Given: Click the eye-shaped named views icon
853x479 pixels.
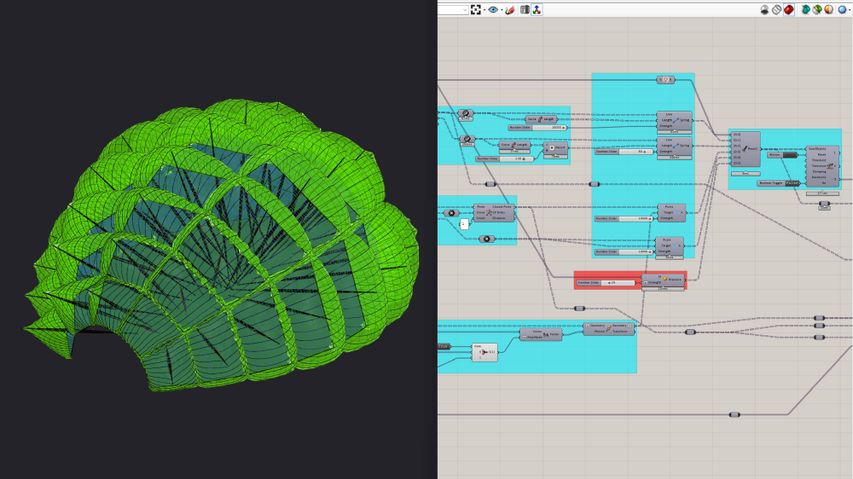Looking at the screenshot, I should [x=493, y=10].
